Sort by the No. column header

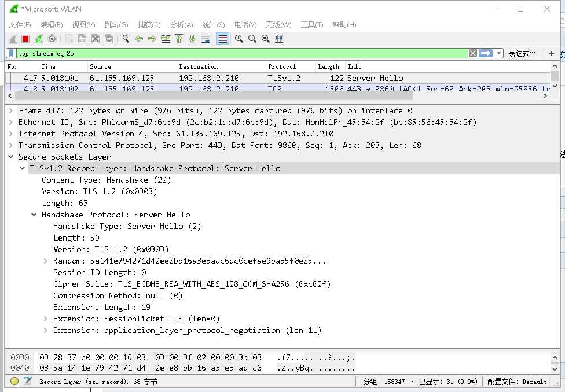(x=22, y=66)
